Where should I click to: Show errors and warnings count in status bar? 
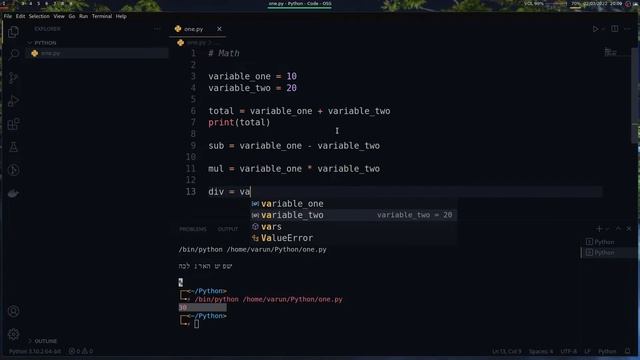tap(81, 351)
